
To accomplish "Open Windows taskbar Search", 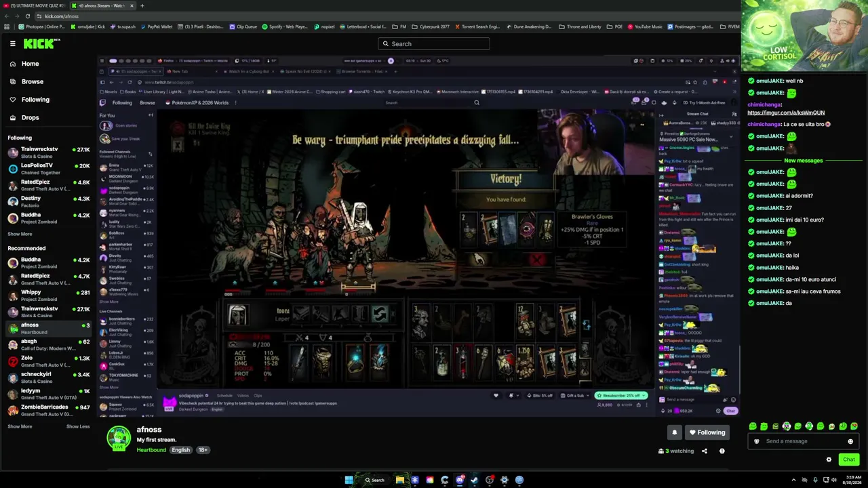I will [x=375, y=480].
